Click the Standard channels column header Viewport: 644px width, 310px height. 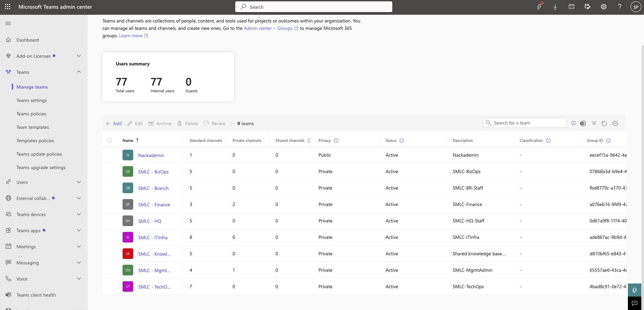click(x=206, y=141)
